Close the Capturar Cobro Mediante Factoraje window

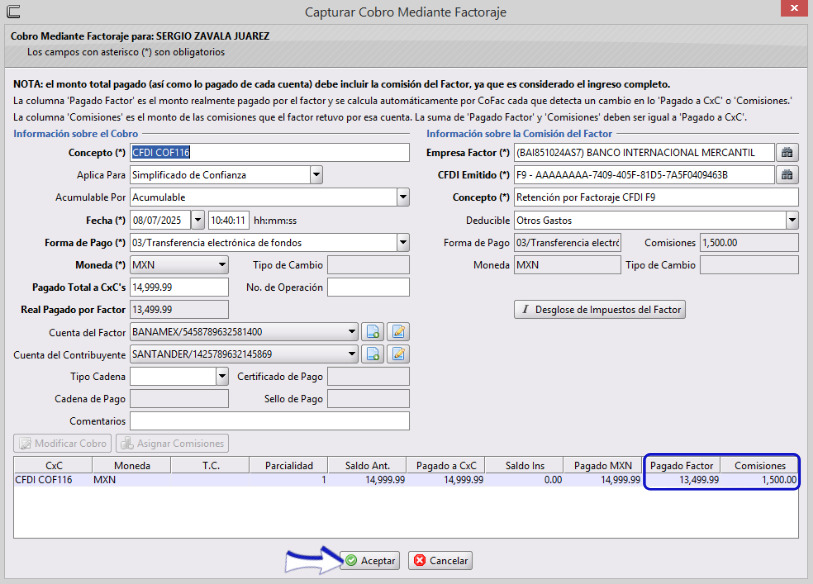[x=794, y=8]
